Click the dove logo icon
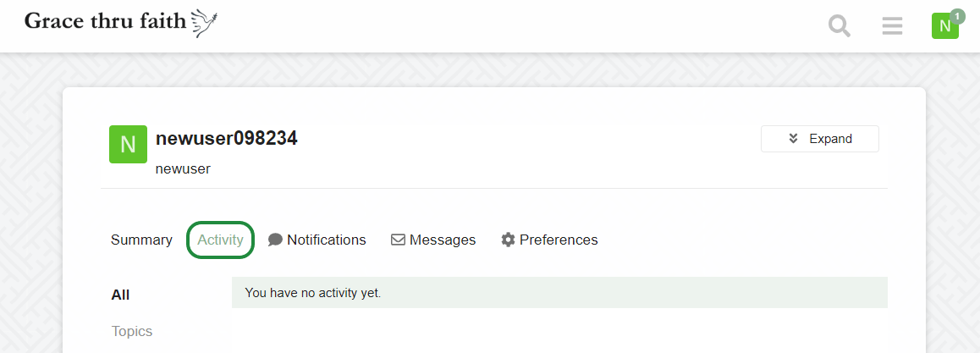 tap(204, 23)
